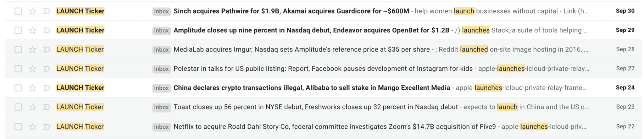644x139 pixels.
Task: Tick the checkbox for Sep 23 Toast email
Action: click(18, 107)
